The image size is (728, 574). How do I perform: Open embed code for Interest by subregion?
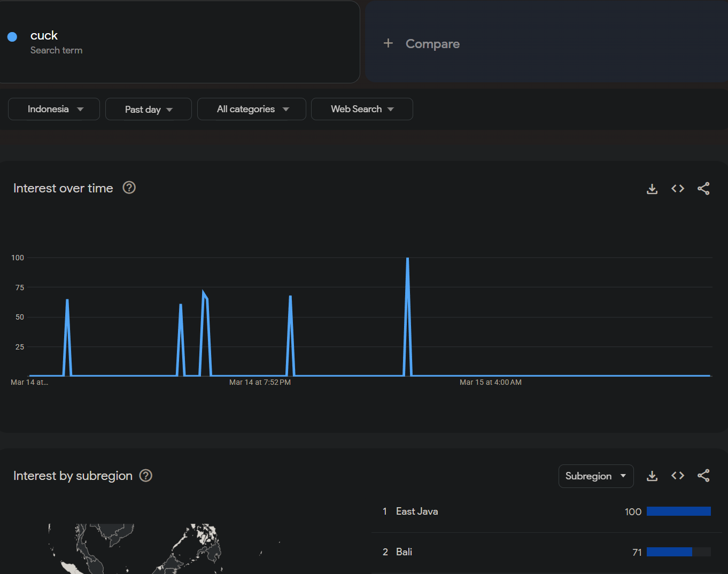click(678, 476)
